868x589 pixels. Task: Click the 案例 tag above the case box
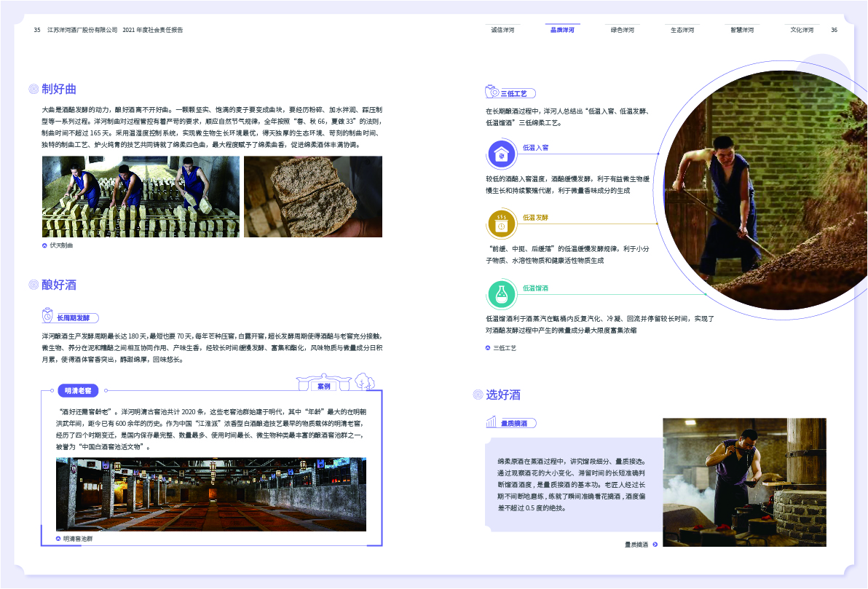[x=323, y=385]
